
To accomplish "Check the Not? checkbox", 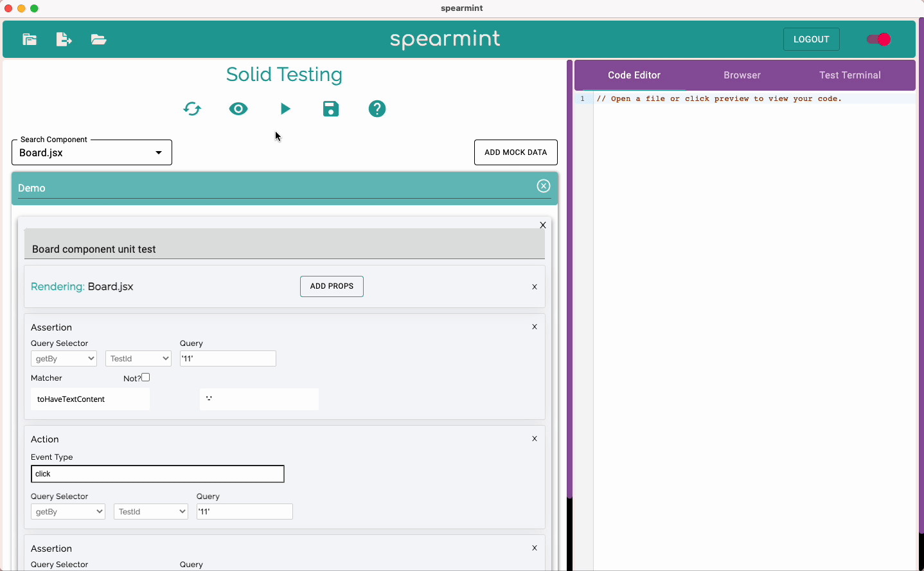I will (146, 377).
